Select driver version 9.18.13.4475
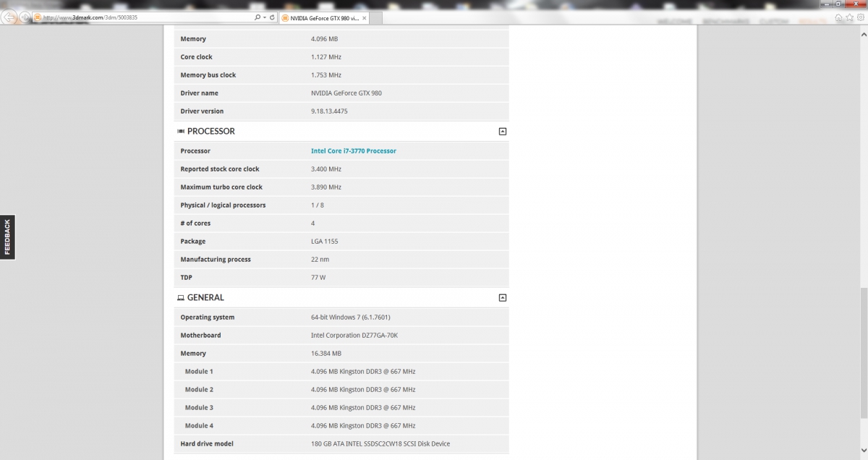The image size is (868, 460). coord(329,111)
